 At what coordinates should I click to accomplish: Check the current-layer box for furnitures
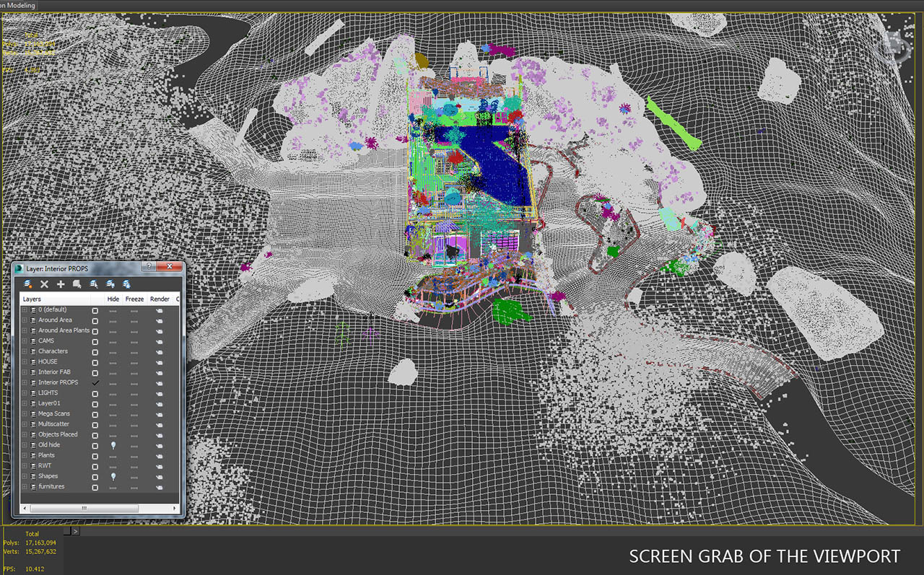point(95,487)
